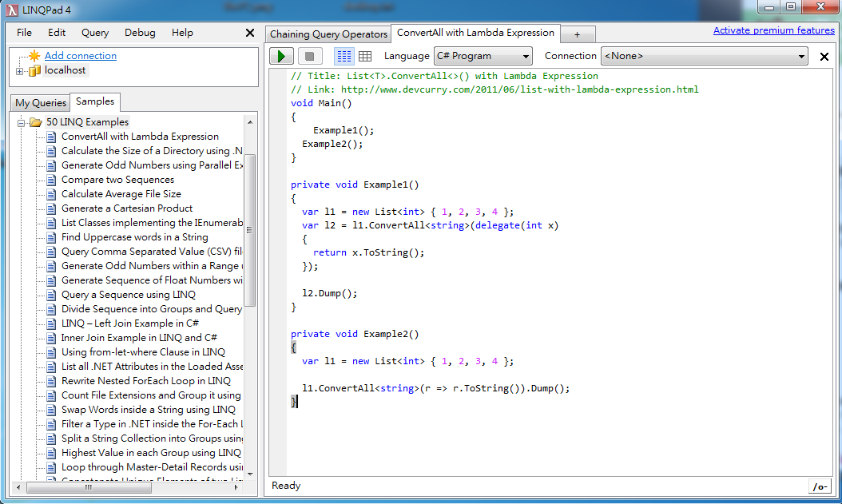Close the left panel with X
Image resolution: width=842 pixels, height=504 pixels.
point(250,33)
